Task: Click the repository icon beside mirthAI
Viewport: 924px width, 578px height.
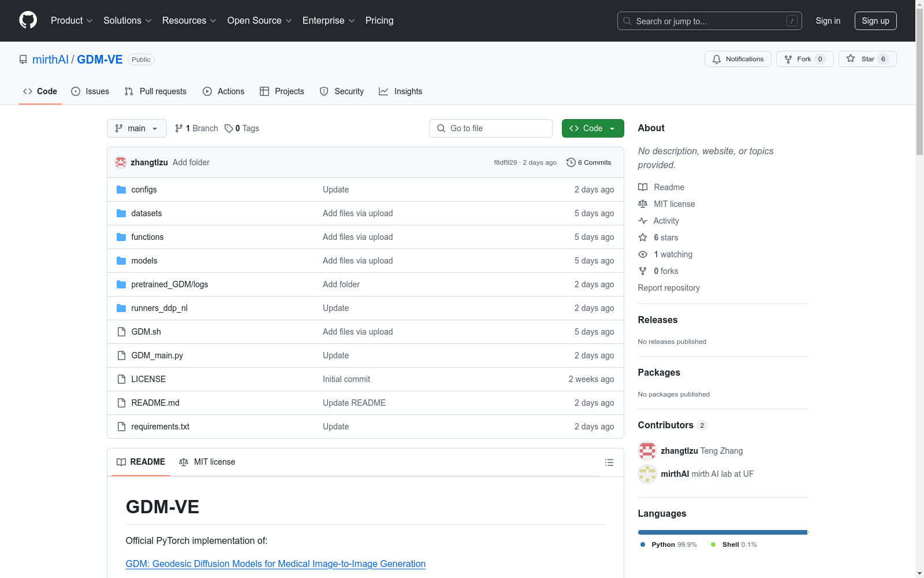Action: [x=23, y=60]
